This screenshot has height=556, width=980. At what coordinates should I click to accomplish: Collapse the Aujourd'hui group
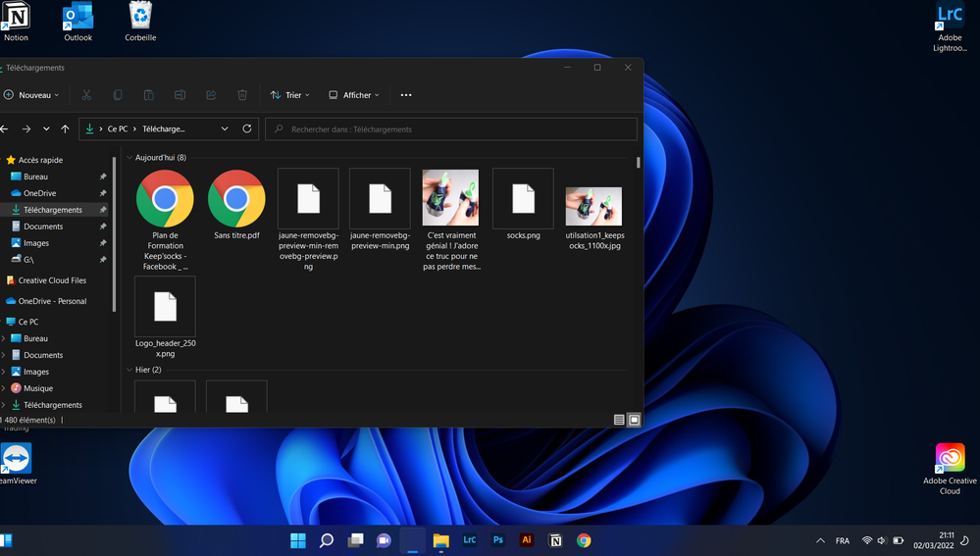click(129, 158)
